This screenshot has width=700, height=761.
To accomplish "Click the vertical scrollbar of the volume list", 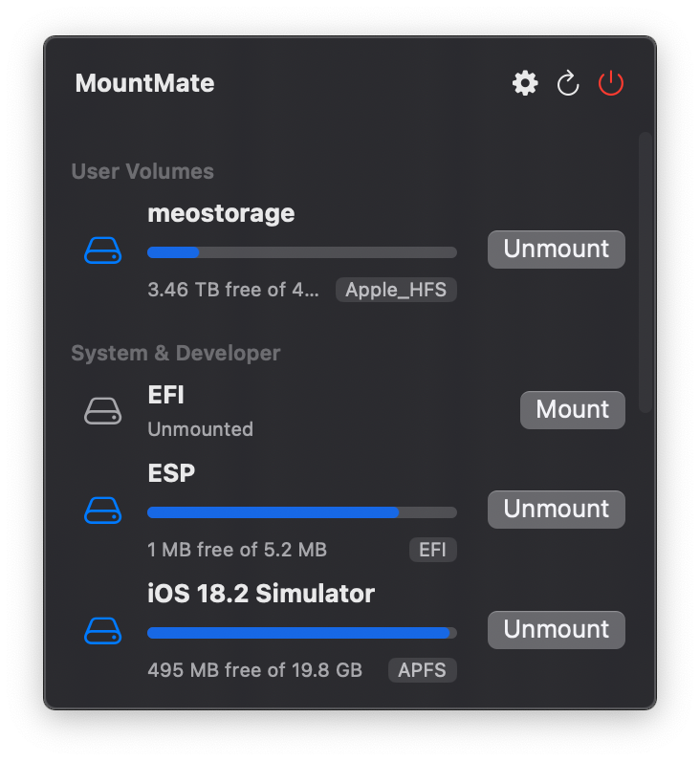I will pyautogui.click(x=645, y=272).
